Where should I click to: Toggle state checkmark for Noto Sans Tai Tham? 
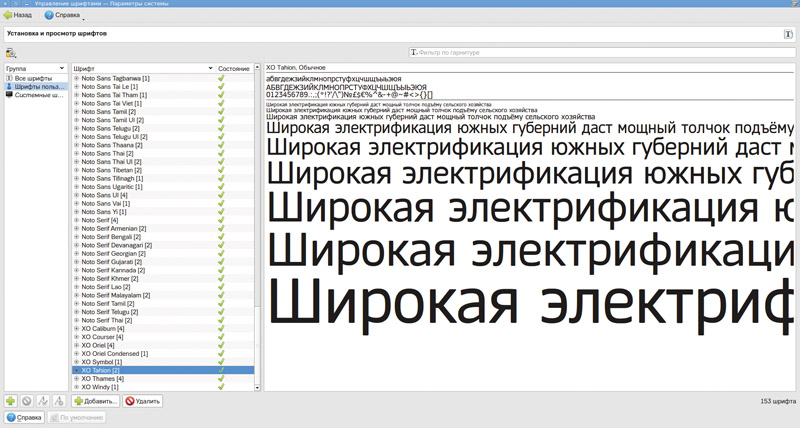click(221, 95)
